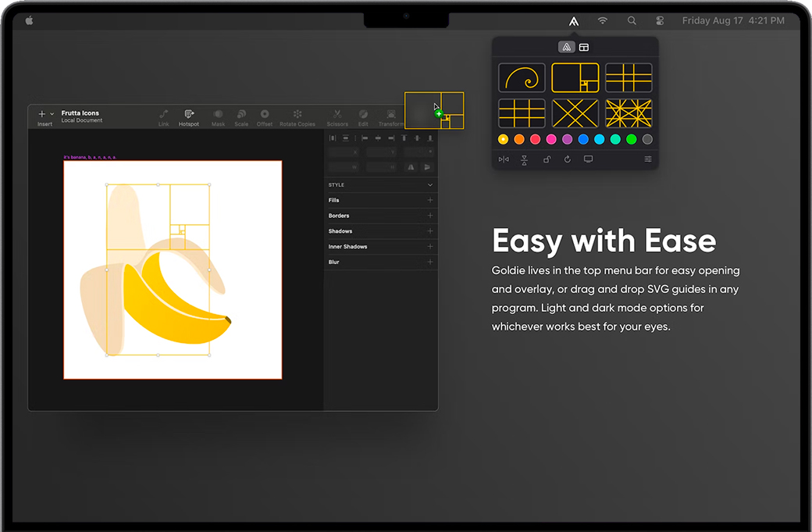
Task: Click the display monitor icon in Goldie
Action: tap(589, 159)
